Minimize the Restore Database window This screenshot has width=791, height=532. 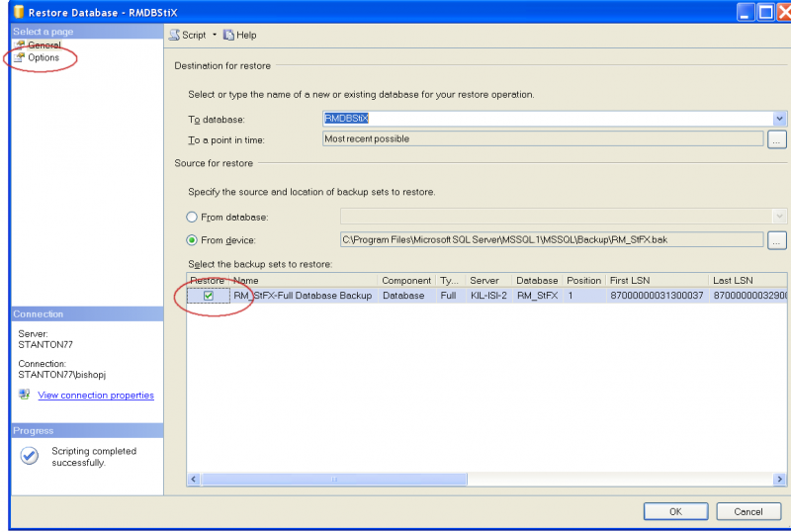click(x=746, y=12)
